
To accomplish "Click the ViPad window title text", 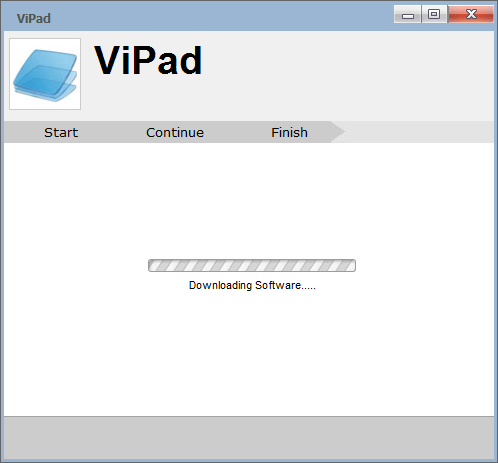I will click(34, 19).
